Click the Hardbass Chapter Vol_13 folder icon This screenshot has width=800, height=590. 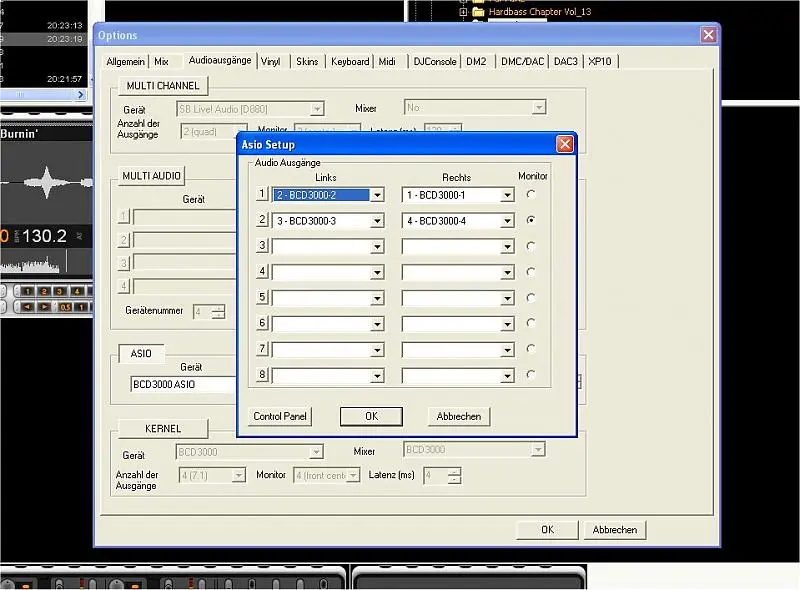(x=479, y=12)
